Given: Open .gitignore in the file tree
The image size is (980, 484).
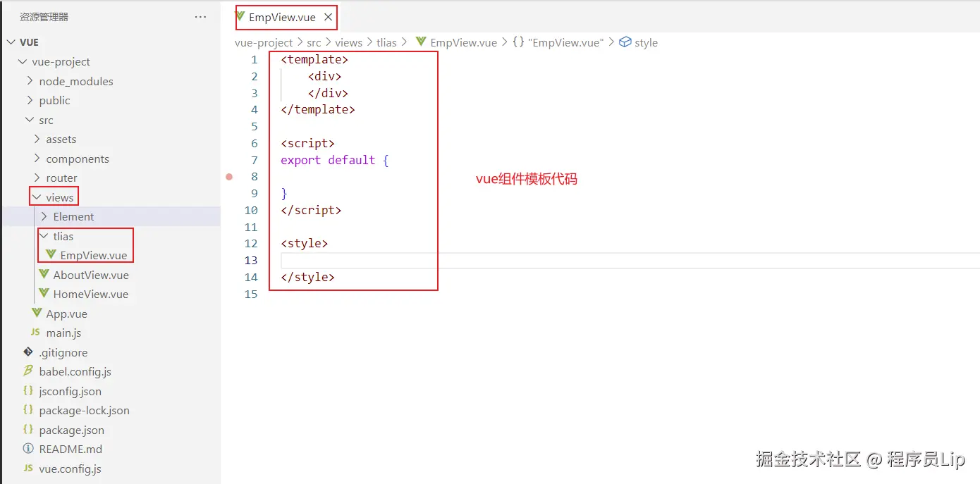Looking at the screenshot, I should point(63,352).
